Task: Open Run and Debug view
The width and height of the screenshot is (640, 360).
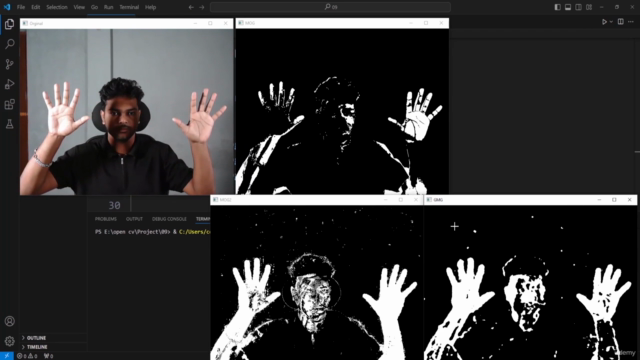Action: (x=9, y=84)
